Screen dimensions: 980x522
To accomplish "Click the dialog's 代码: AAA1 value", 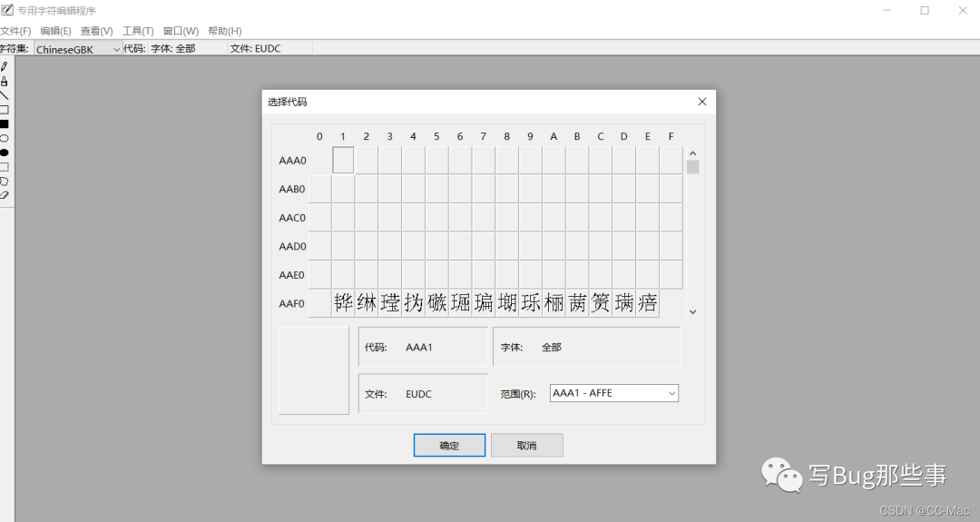I will (418, 348).
